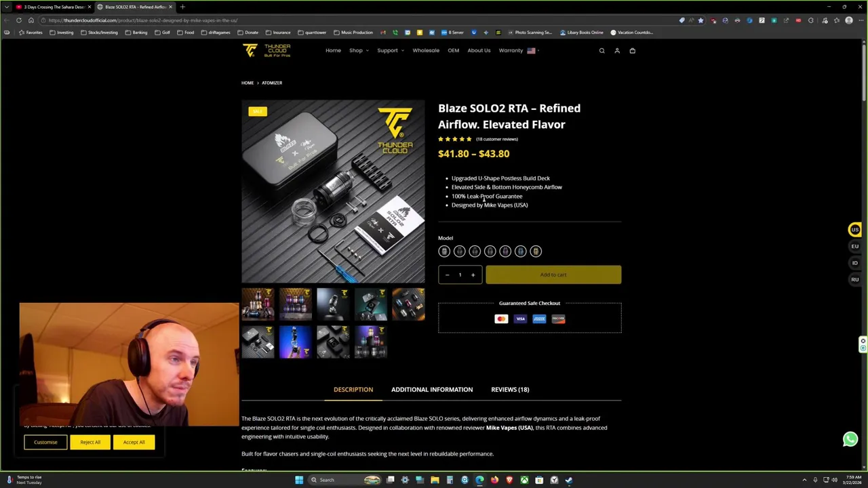Open the shopping cart bag icon
This screenshot has height=488, width=868.
[x=632, y=51]
